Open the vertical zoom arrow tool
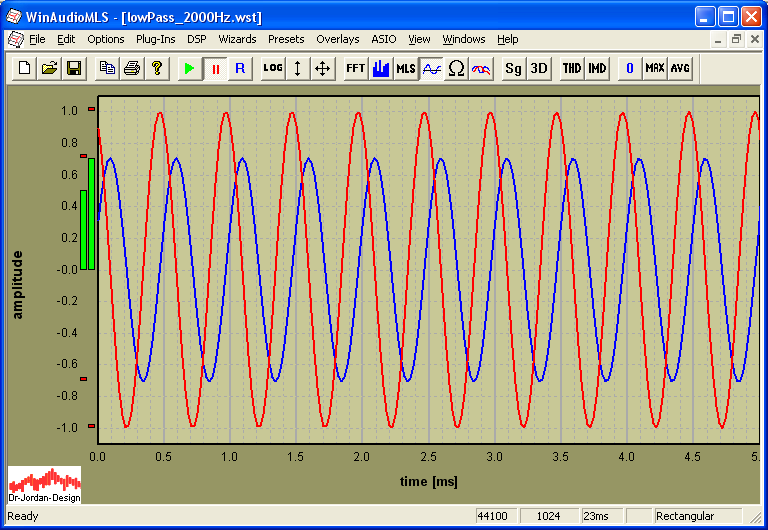 pos(297,68)
